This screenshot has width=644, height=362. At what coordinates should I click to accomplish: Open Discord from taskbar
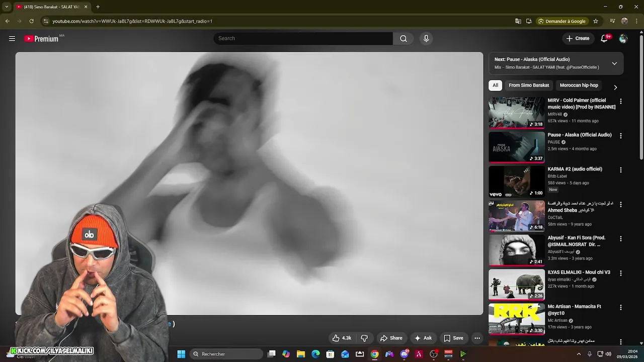(x=404, y=354)
